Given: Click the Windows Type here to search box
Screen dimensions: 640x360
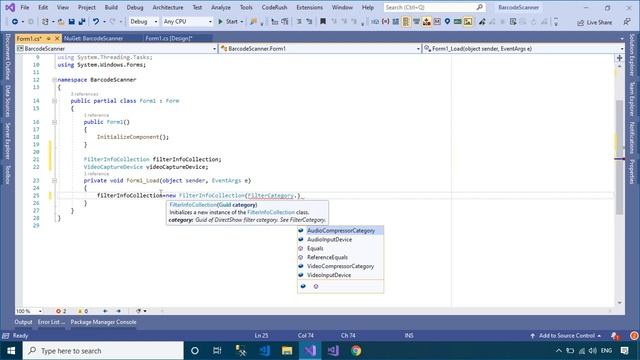Looking at the screenshot, I should [103, 351].
